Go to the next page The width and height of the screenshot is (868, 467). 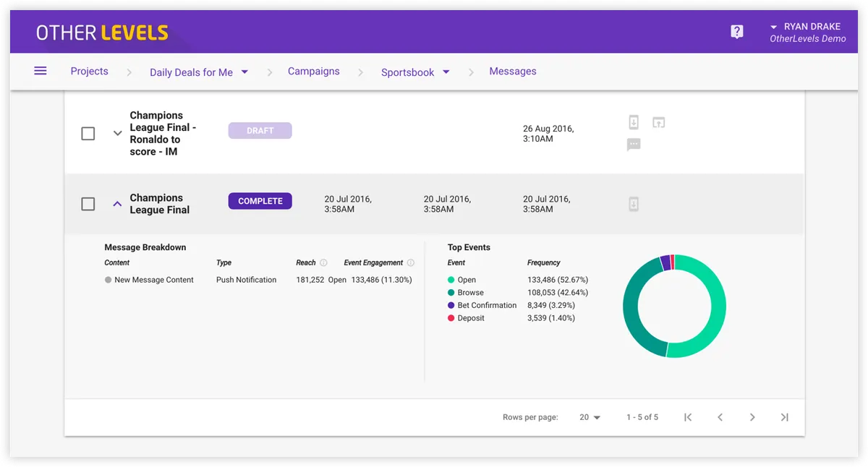pos(752,417)
